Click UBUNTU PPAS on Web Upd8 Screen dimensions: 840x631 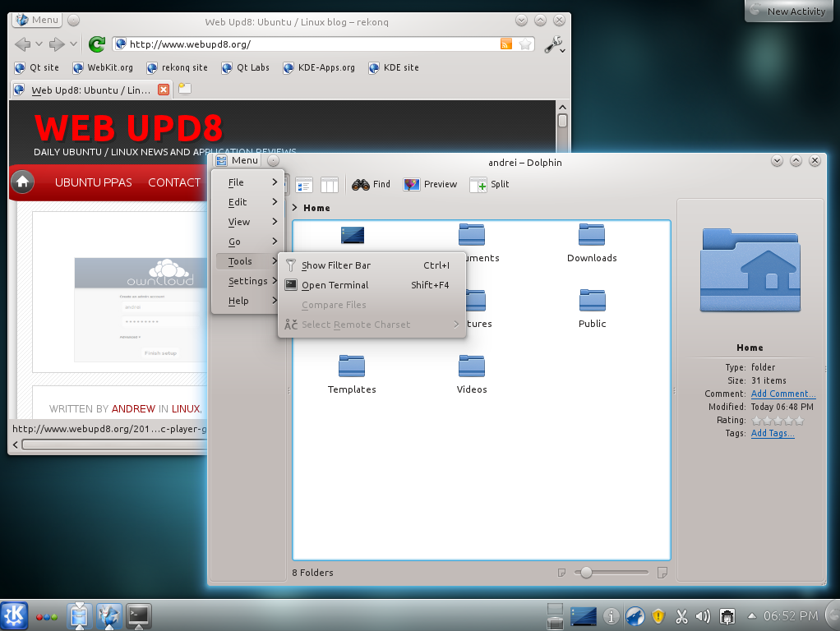(93, 182)
